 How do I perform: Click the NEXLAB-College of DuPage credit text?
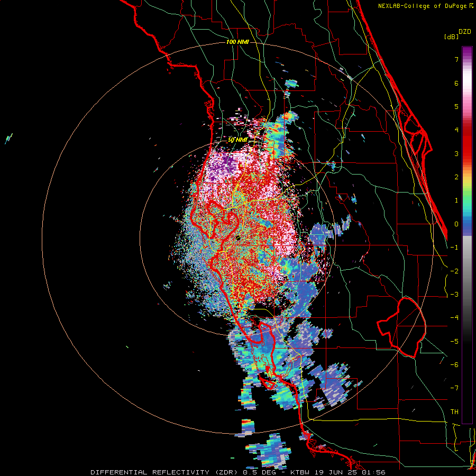[x=425, y=6]
